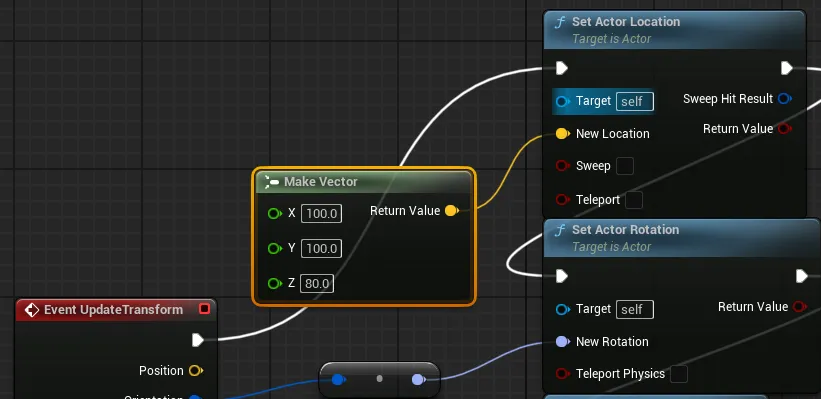The width and height of the screenshot is (821, 399).
Task: Click the Position label on event node
Action: click(161, 371)
